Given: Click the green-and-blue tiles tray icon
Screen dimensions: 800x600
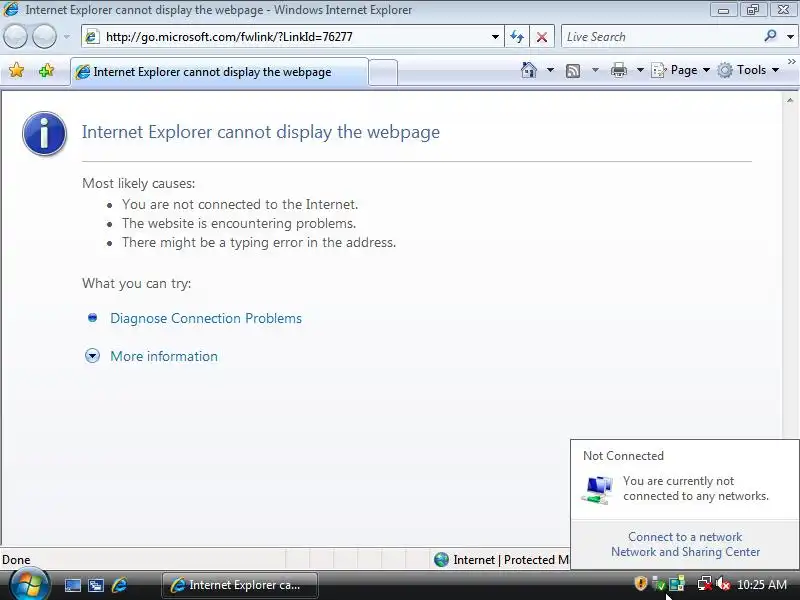Looking at the screenshot, I should coord(677,583).
